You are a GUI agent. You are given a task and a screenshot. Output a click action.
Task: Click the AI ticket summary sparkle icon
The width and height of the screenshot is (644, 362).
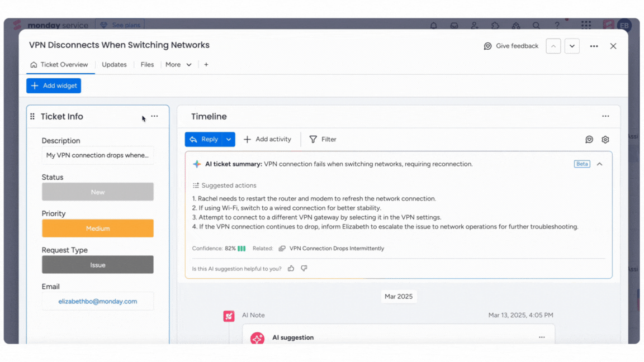point(197,164)
